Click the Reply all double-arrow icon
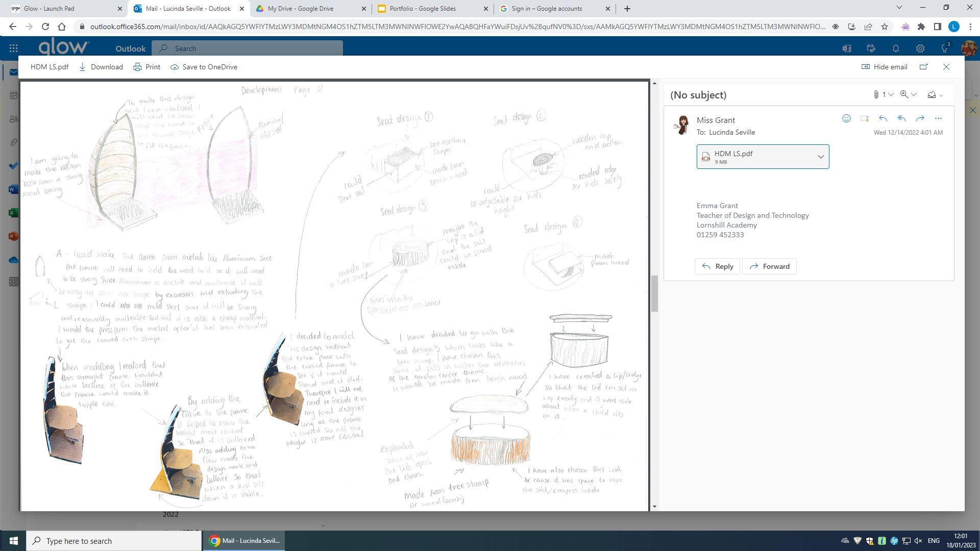The image size is (980, 551). pos(901,118)
